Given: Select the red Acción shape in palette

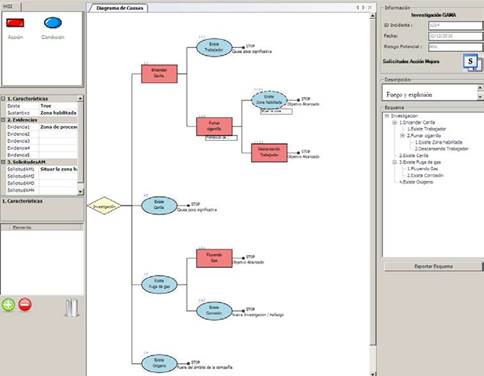Looking at the screenshot, I should pos(15,23).
